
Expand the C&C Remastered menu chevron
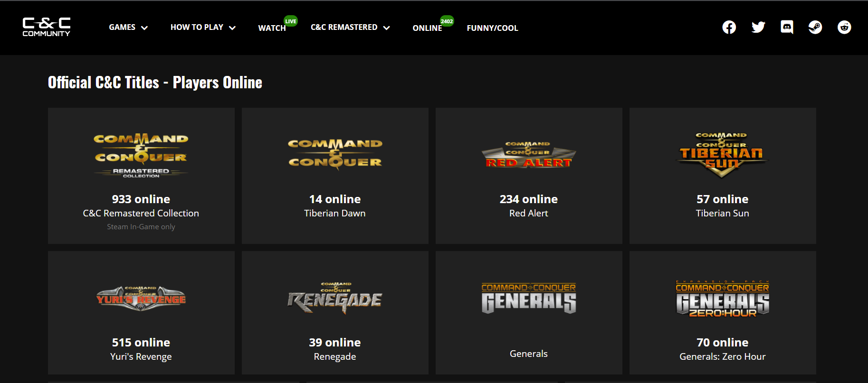387,28
